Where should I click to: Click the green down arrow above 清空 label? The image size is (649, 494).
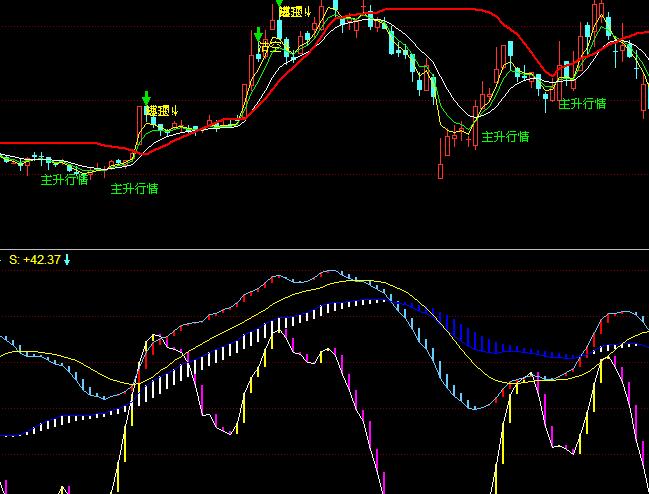[259, 32]
